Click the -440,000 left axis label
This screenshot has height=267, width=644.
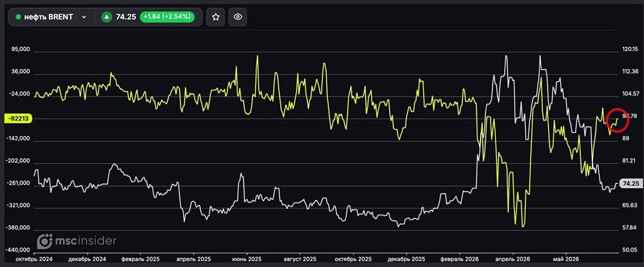click(17, 250)
